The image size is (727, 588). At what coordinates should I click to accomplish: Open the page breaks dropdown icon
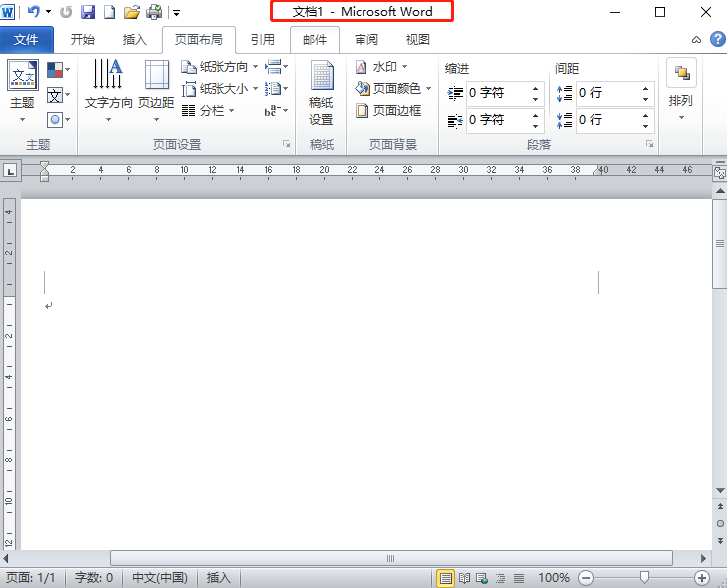[x=277, y=67]
